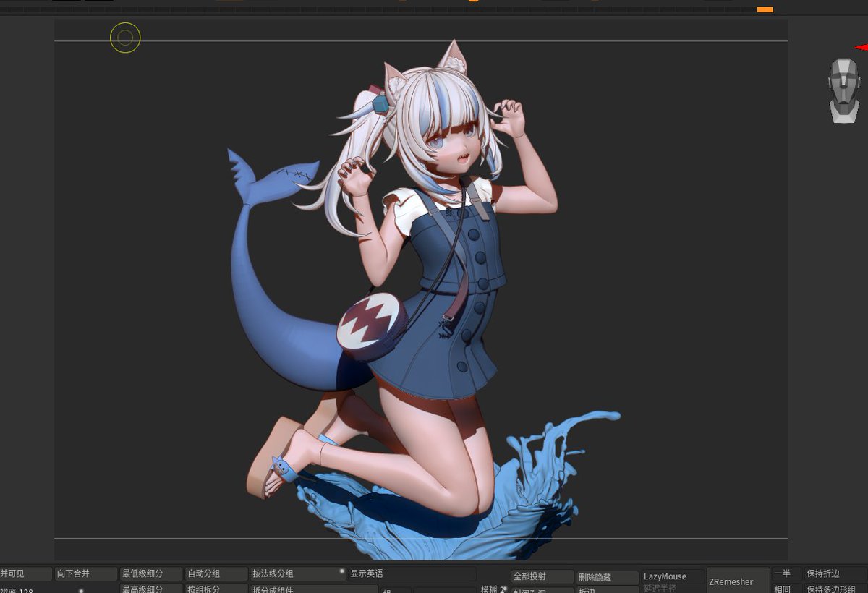Click the 按法线分组 button
This screenshot has width=868, height=593.
[298, 573]
